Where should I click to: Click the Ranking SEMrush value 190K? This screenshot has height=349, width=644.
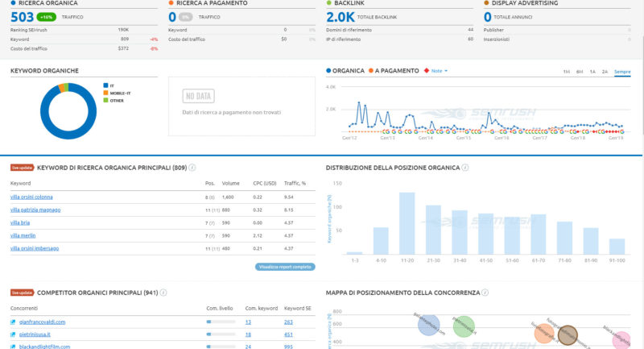(x=123, y=30)
